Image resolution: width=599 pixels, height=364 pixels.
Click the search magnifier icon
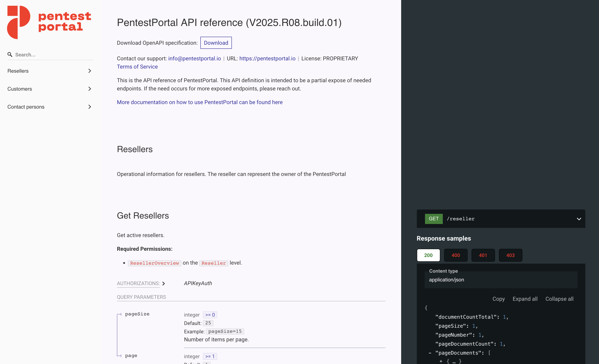pyautogui.click(x=10, y=54)
